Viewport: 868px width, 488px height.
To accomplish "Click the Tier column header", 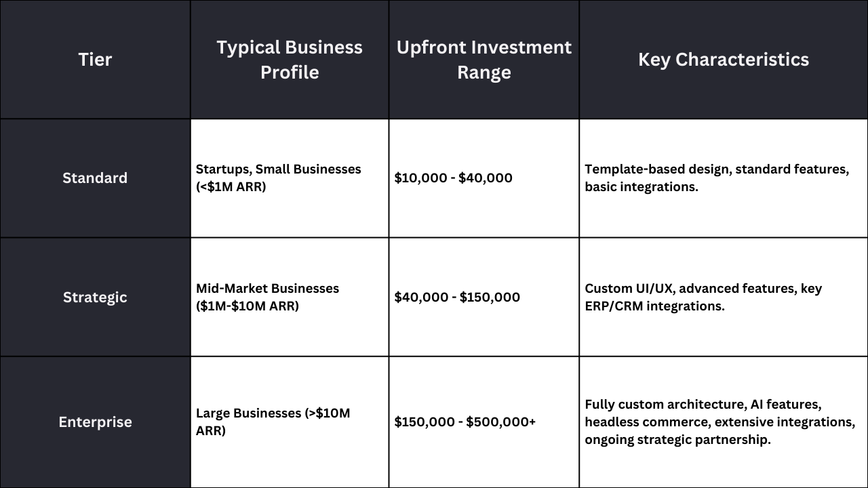I will (x=95, y=60).
